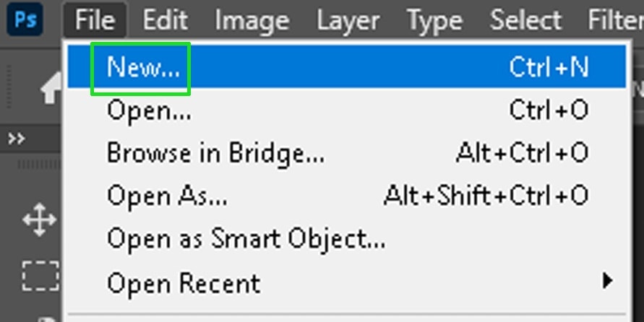Open the Select menu
Screen dimensions: 644x322
(x=525, y=19)
